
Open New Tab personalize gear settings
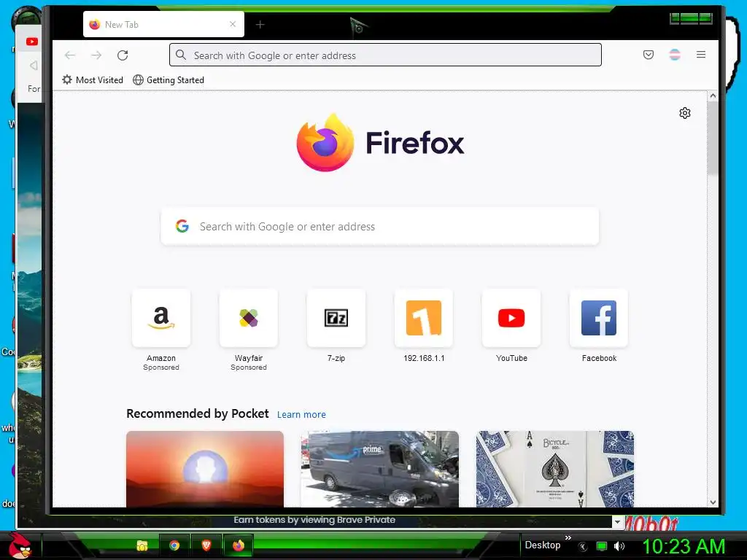coord(684,113)
